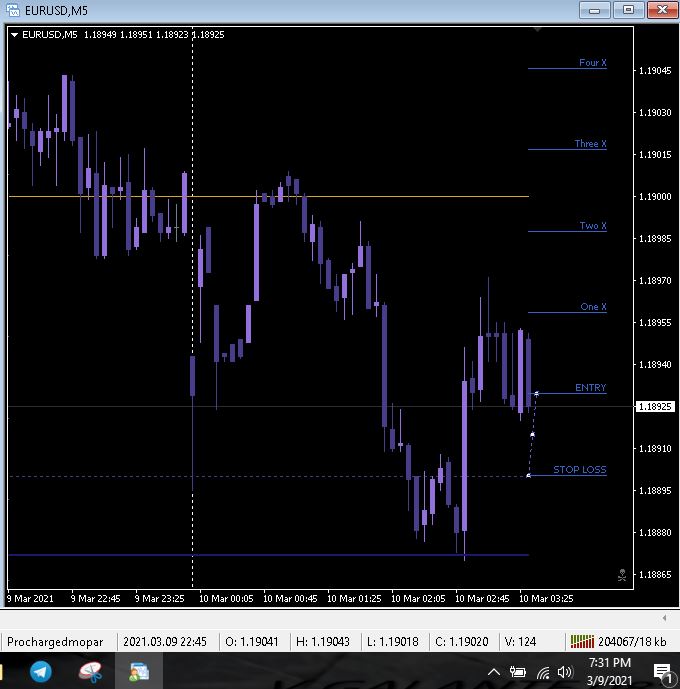Click the C: 1.19020 close price field

(462, 642)
